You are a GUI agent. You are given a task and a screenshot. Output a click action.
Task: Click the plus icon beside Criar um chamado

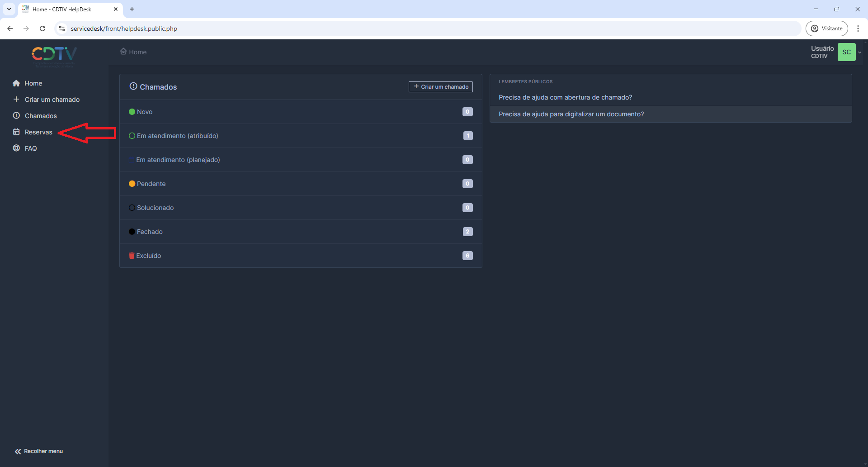16,100
